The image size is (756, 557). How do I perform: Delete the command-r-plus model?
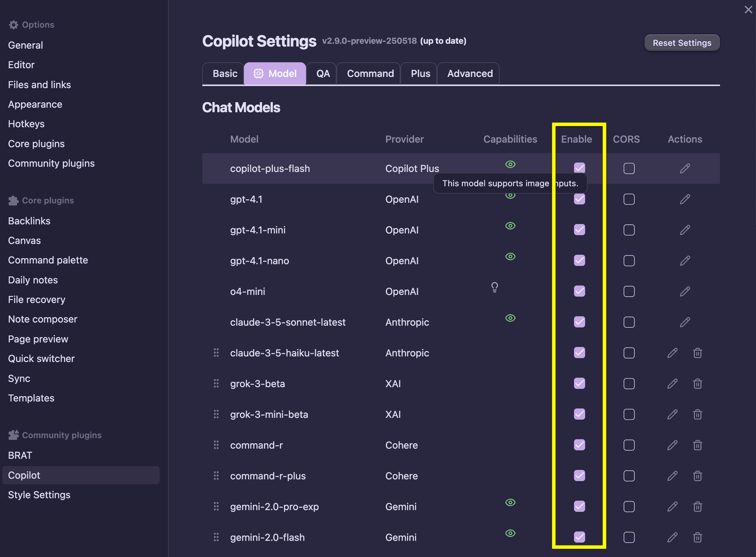point(697,476)
